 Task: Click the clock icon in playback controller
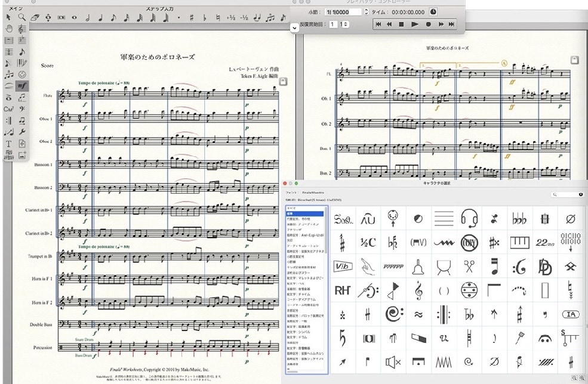[433, 11]
